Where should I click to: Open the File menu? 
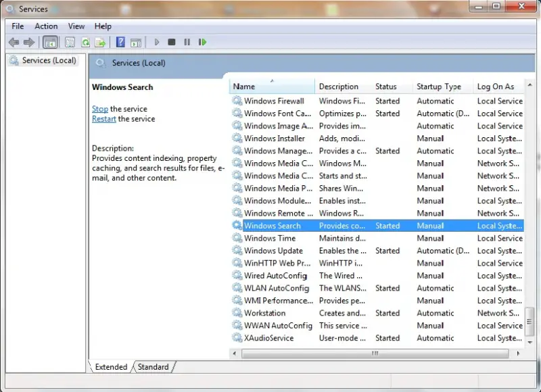18,26
